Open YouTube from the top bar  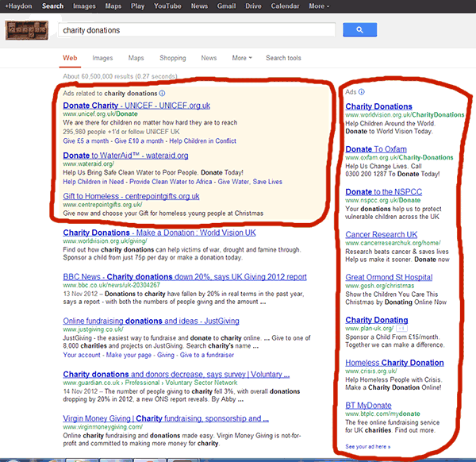(167, 6)
